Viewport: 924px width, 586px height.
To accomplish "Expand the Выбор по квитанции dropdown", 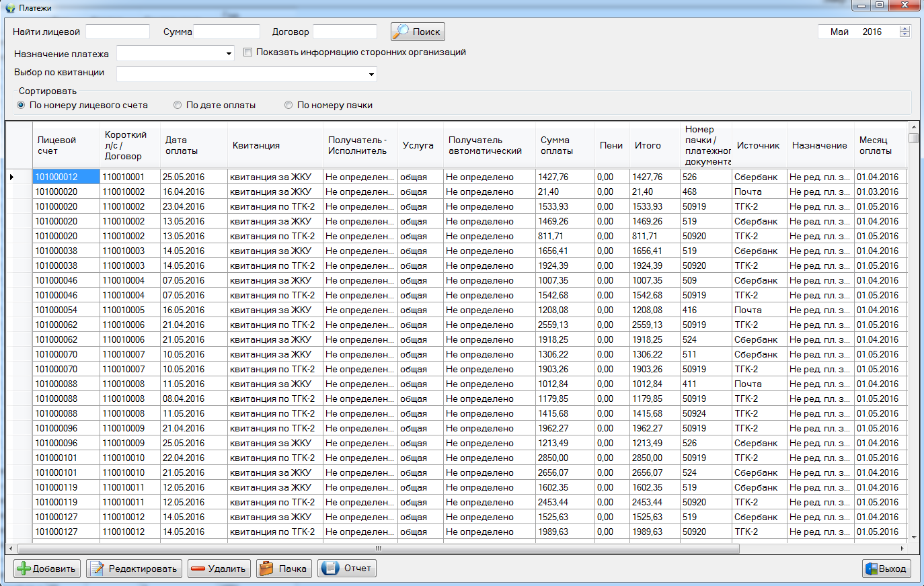I will click(x=371, y=74).
